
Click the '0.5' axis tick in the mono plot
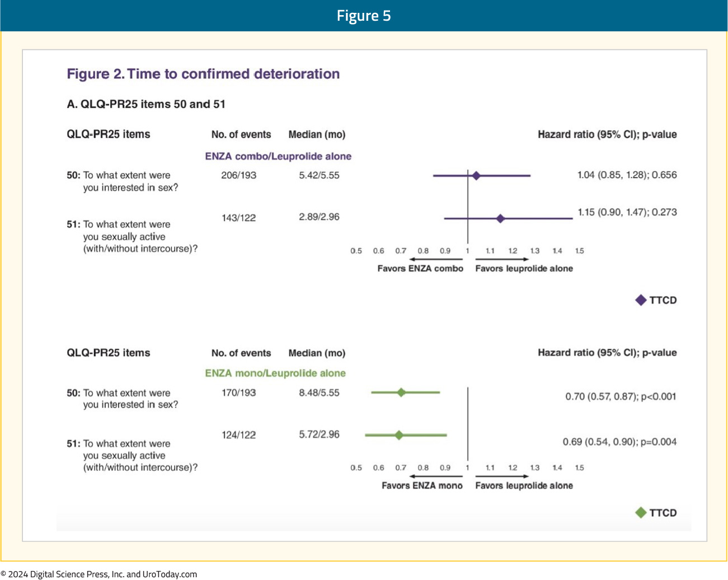point(356,467)
